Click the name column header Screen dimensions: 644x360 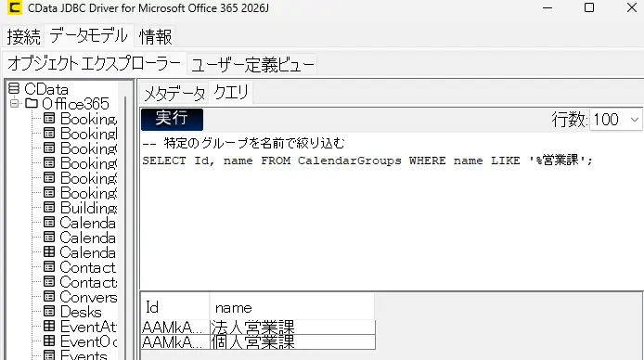292,306
